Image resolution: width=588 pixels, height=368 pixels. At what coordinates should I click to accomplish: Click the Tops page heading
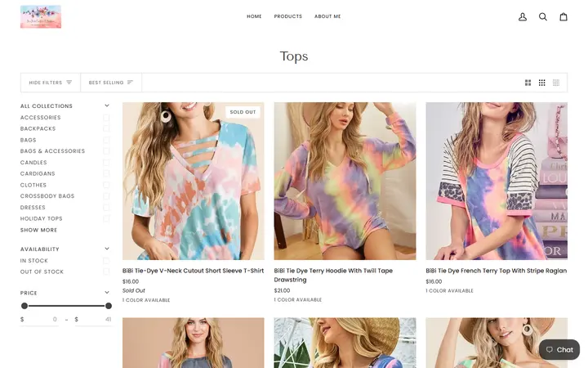tap(294, 56)
